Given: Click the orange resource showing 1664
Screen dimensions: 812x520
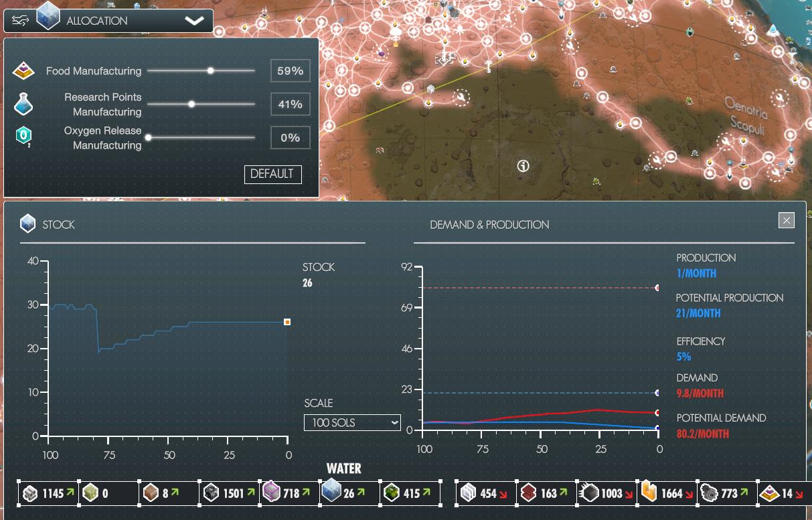Looking at the screenshot, I should click(x=663, y=494).
